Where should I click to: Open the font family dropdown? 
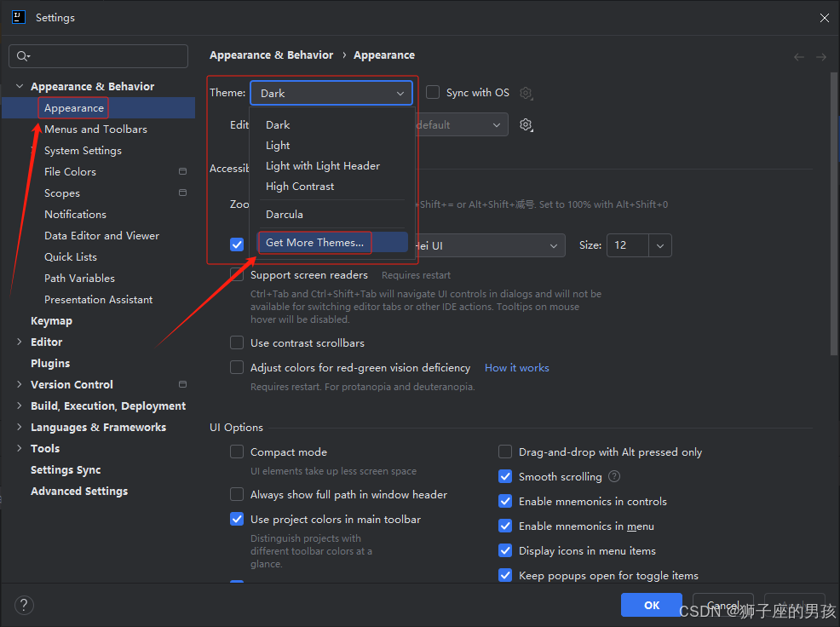(489, 245)
